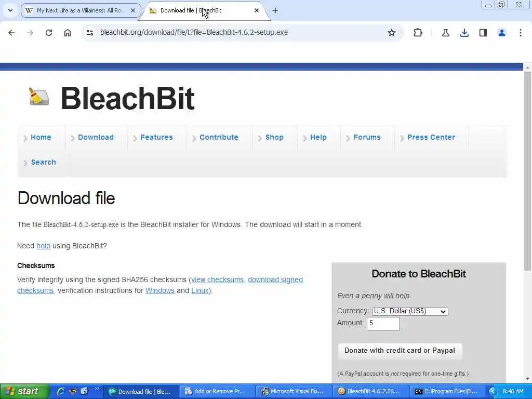This screenshot has width=532, height=399.
Task: Switch to Add or Remove Programs taskbar button
Action: 217,392
